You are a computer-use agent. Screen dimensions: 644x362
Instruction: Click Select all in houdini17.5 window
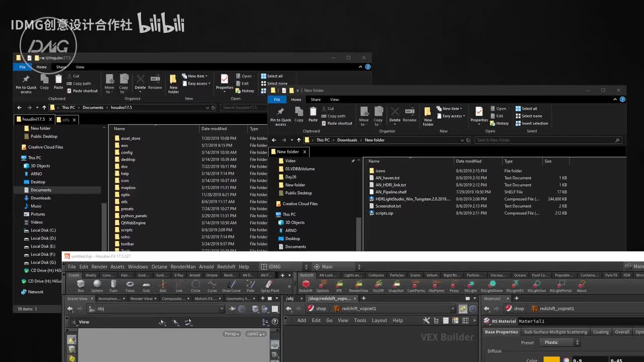(x=272, y=76)
